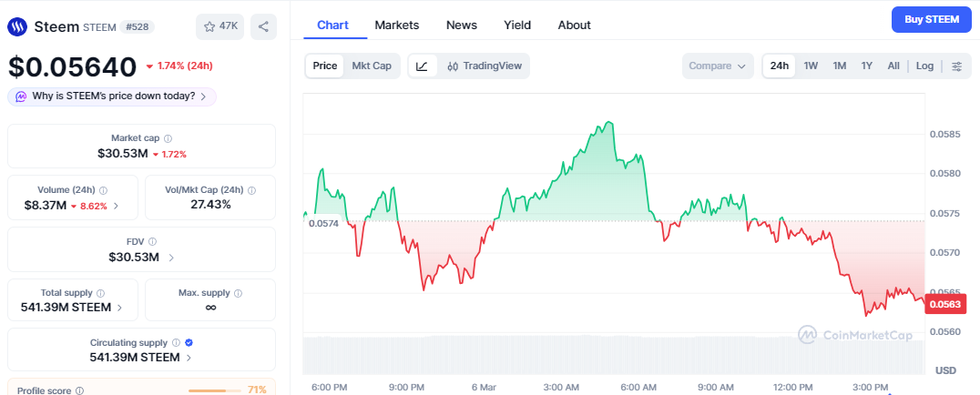Open 'Why is STEEM's price down today?'
This screenshot has width=980, height=395.
(x=112, y=96)
